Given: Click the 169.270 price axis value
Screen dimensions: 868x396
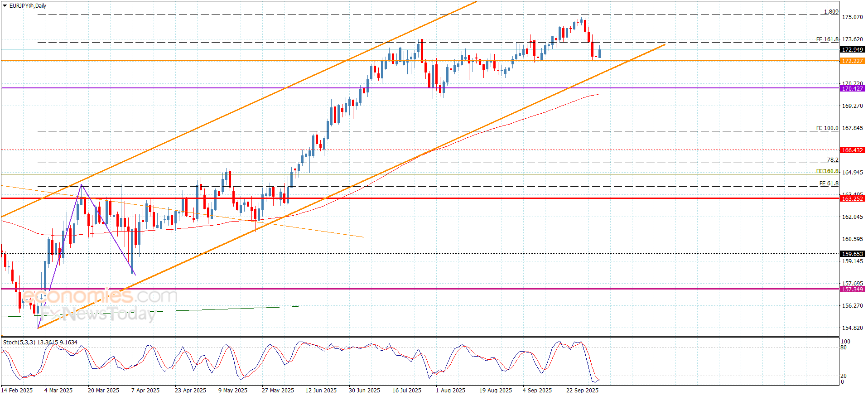Looking at the screenshot, I should pyautogui.click(x=852, y=106).
